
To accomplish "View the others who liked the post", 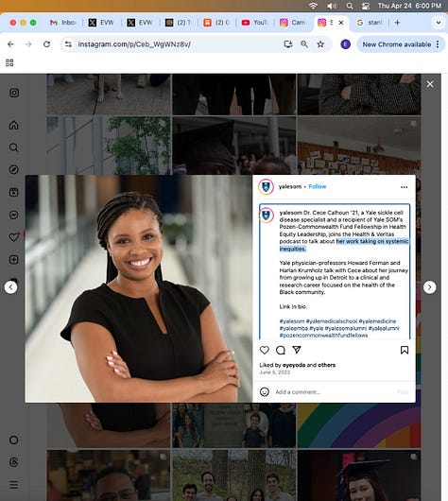I will (x=327, y=365).
